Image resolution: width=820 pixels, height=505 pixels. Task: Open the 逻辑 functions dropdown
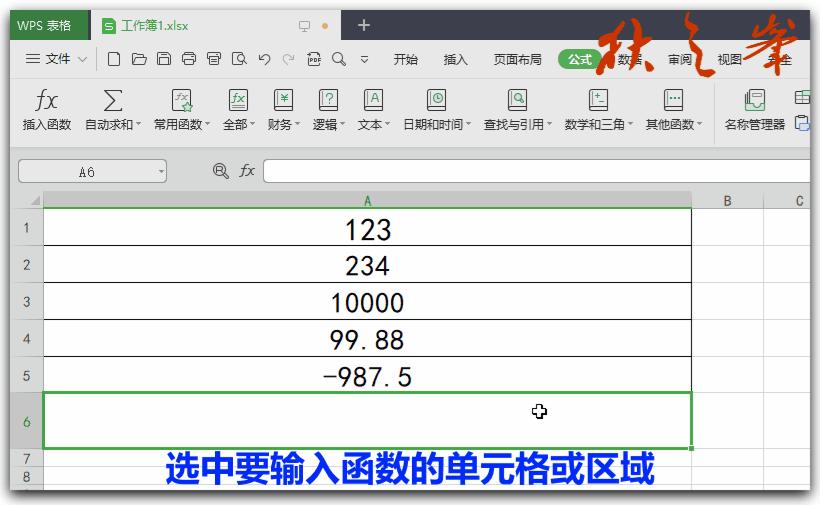[x=328, y=109]
